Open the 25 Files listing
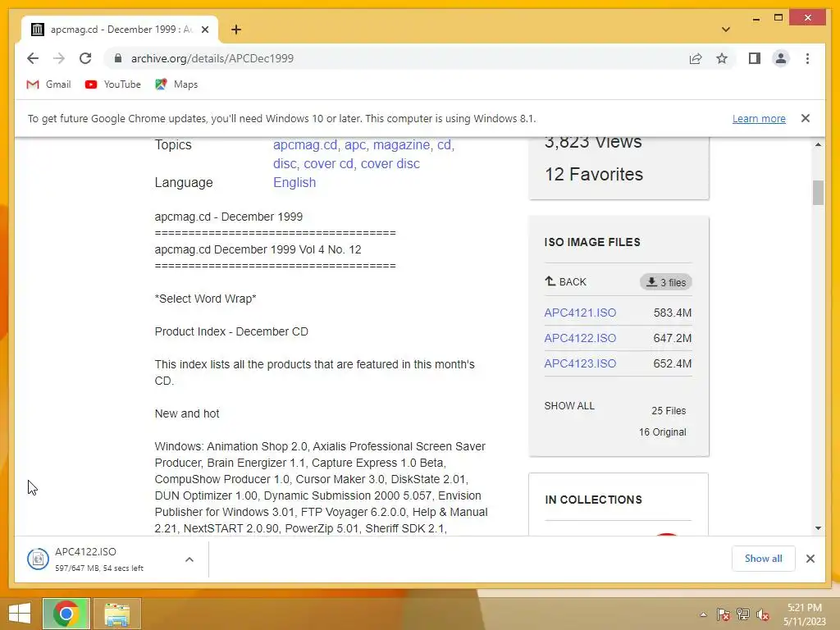The width and height of the screenshot is (840, 630). pos(668,411)
